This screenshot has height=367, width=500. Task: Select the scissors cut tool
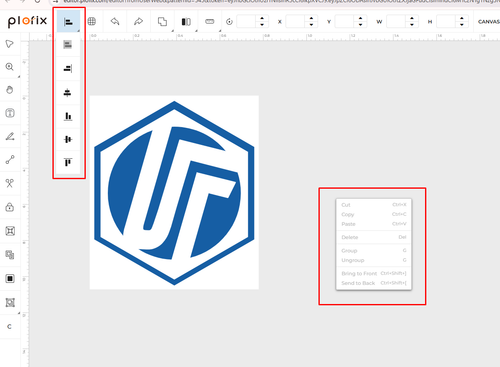point(10,183)
